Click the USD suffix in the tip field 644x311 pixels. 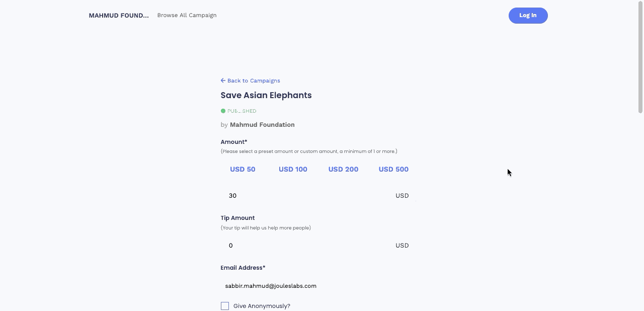coord(402,246)
